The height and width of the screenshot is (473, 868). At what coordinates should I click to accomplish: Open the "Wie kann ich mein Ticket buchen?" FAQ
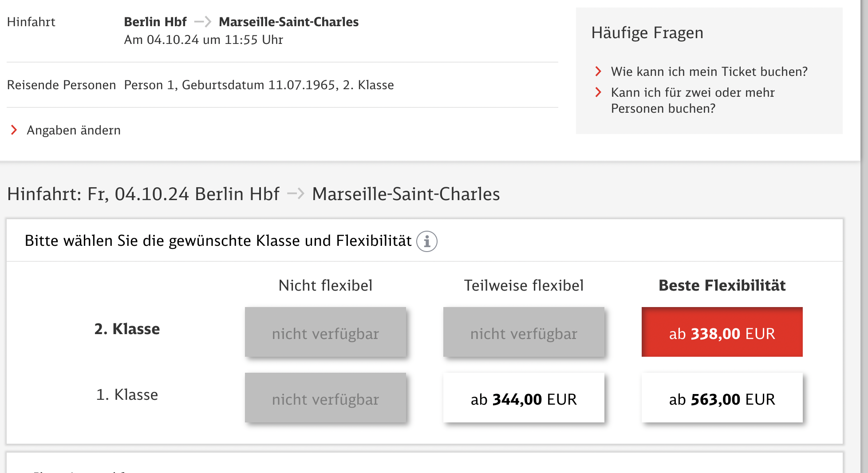[709, 71]
